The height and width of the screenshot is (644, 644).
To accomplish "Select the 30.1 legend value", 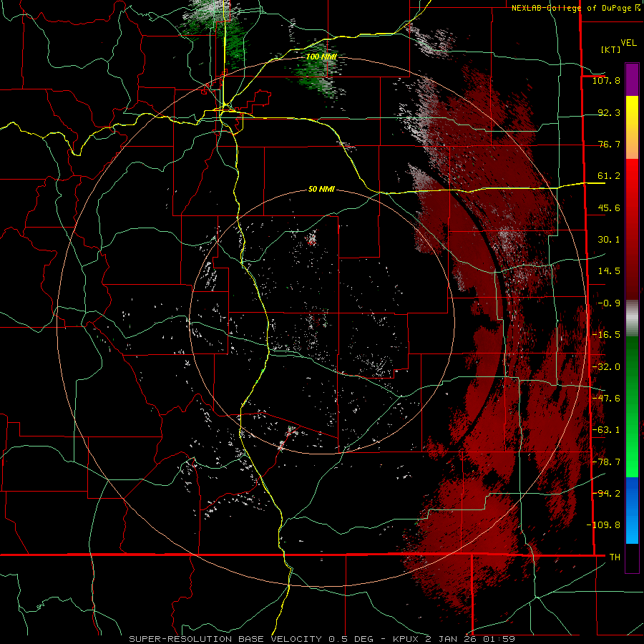I will [609, 240].
